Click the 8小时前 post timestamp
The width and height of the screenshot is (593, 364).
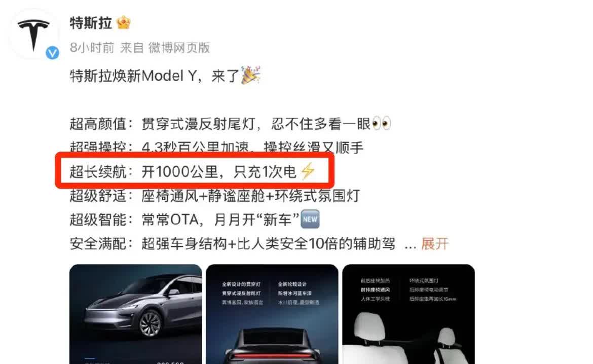pos(92,48)
